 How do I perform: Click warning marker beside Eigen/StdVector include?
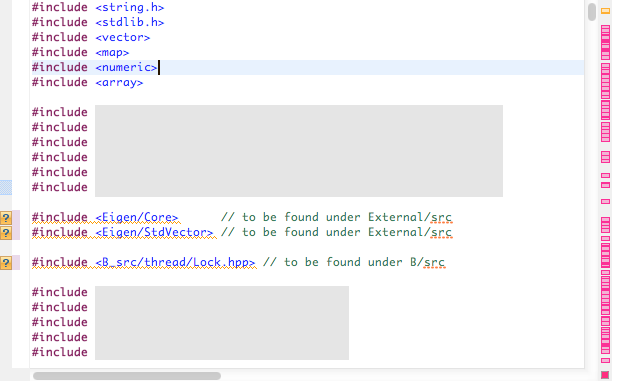point(6,233)
